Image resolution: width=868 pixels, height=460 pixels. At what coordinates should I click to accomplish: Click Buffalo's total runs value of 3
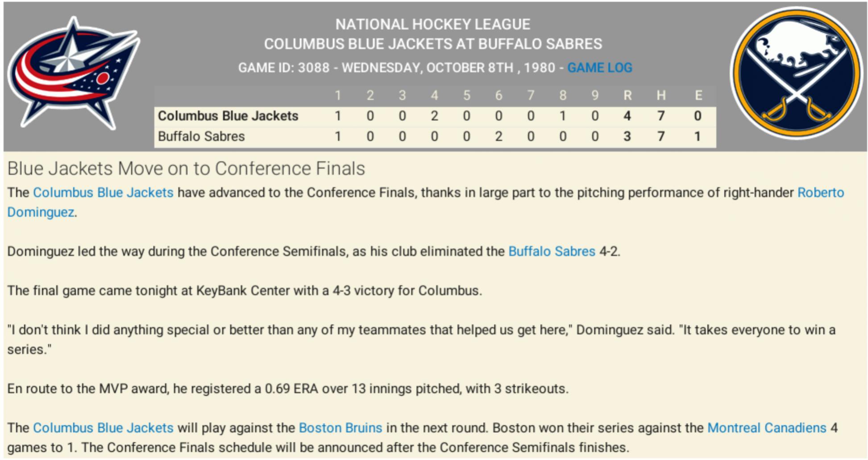[x=627, y=137]
